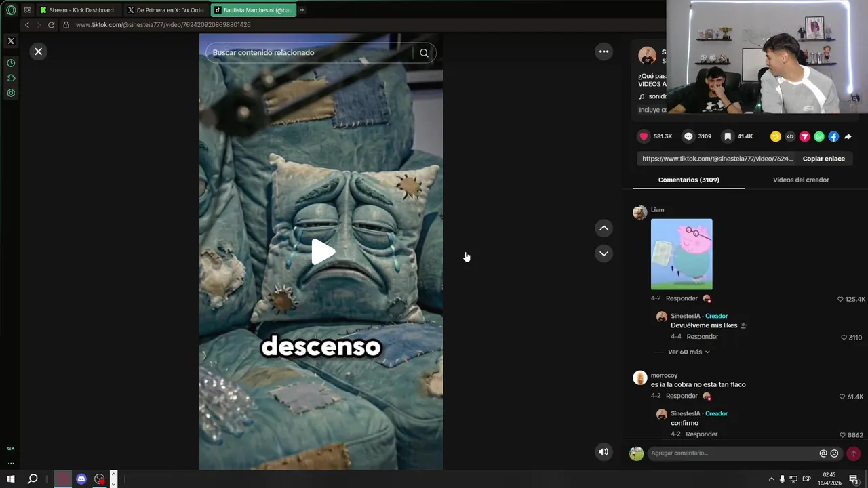The image size is (868, 488).
Task: Open browser Settings gear in sidebar
Action: point(11,93)
